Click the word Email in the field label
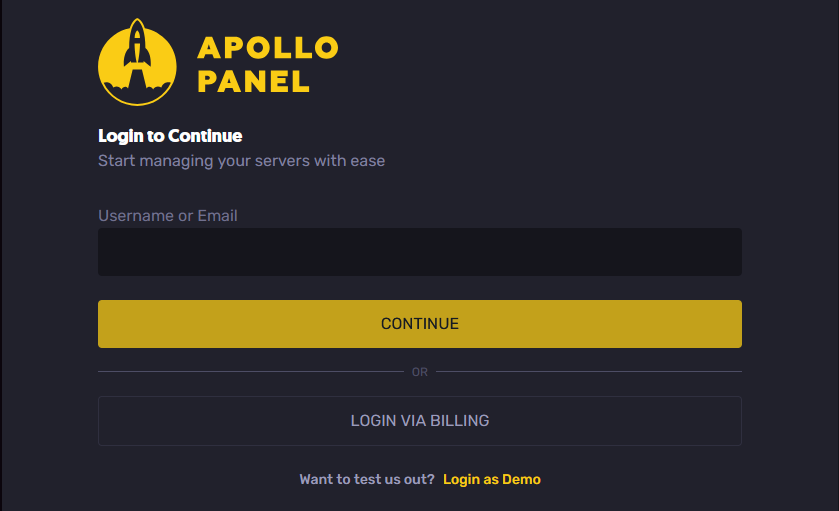 [x=217, y=216]
